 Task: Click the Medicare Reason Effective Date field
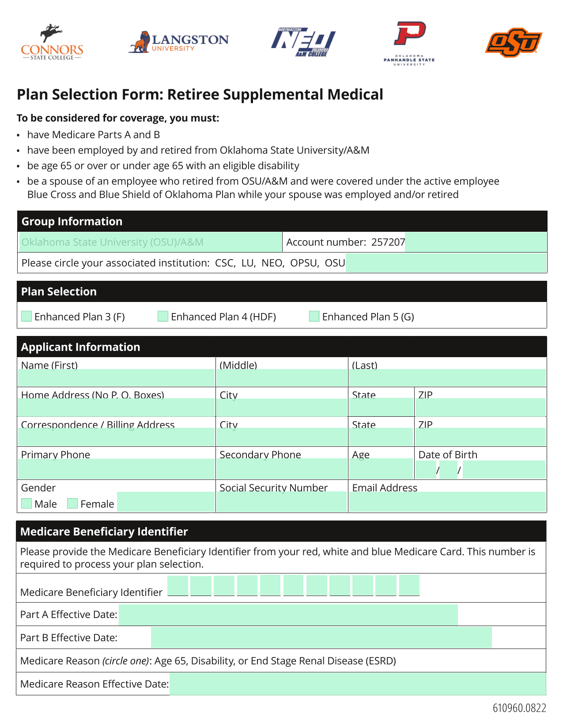pos(358,684)
